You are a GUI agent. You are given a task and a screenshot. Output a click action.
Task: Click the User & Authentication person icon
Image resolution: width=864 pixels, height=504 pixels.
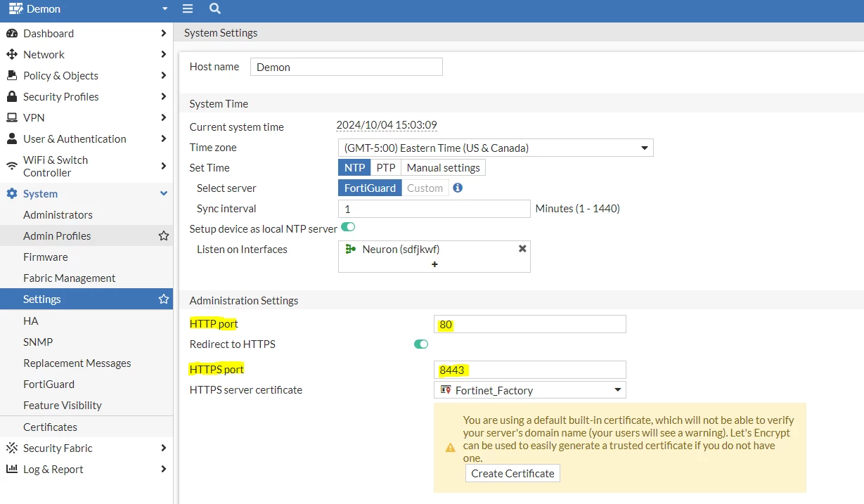(x=11, y=138)
